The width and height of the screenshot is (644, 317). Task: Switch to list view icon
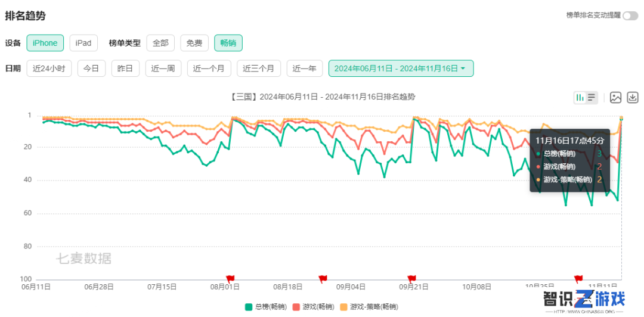click(x=592, y=97)
